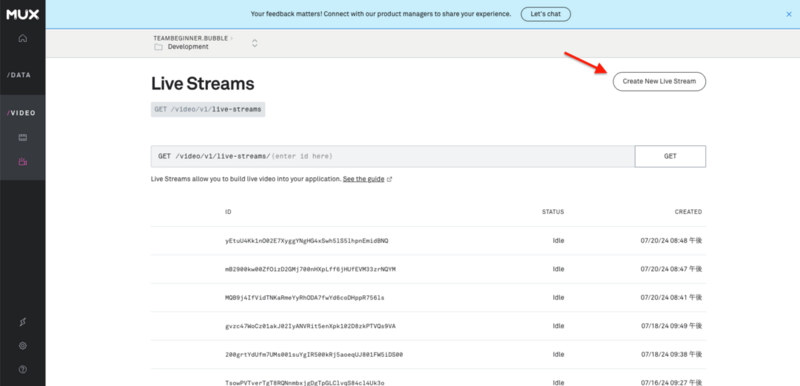
Task: Select created date 07/18/24 09:49
Action: click(x=671, y=326)
